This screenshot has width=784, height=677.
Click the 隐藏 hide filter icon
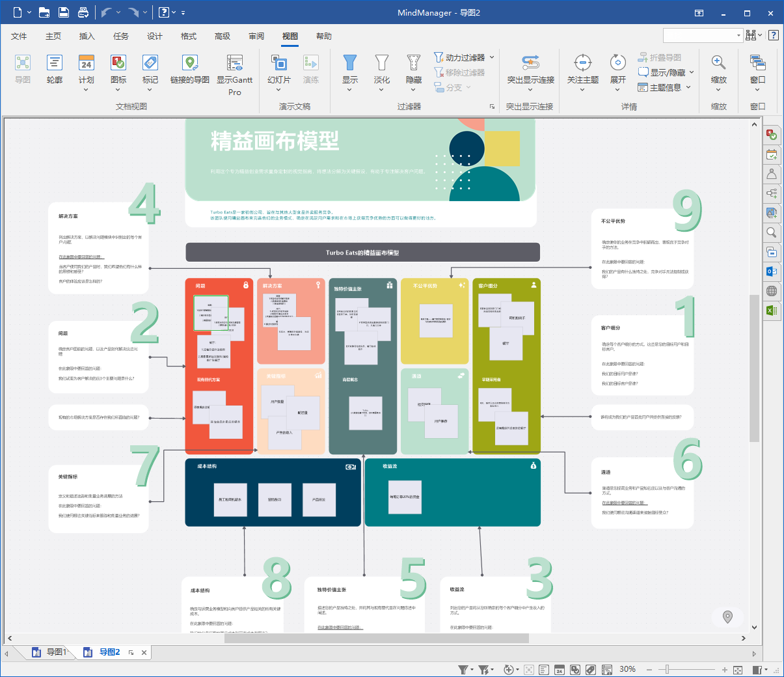coord(414,62)
